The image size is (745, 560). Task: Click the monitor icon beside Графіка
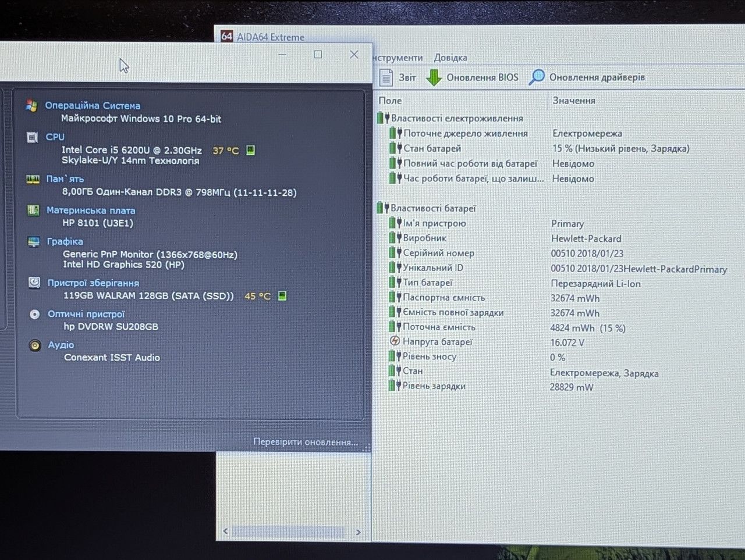[x=34, y=241]
